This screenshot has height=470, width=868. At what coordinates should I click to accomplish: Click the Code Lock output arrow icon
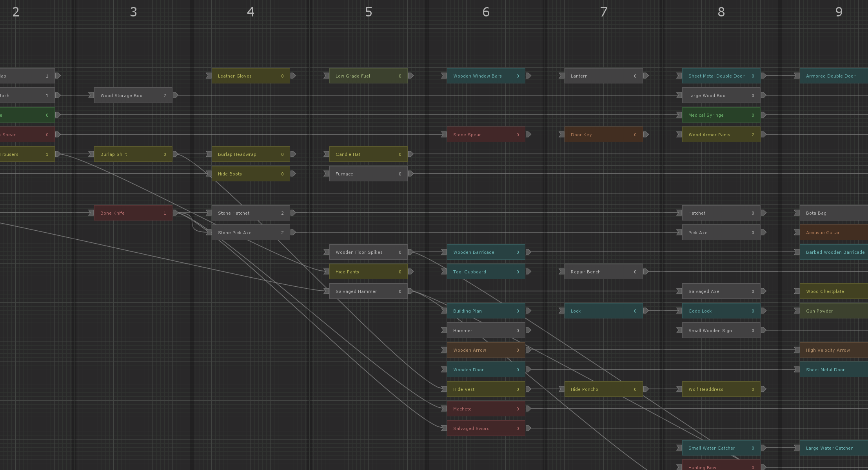pos(763,311)
